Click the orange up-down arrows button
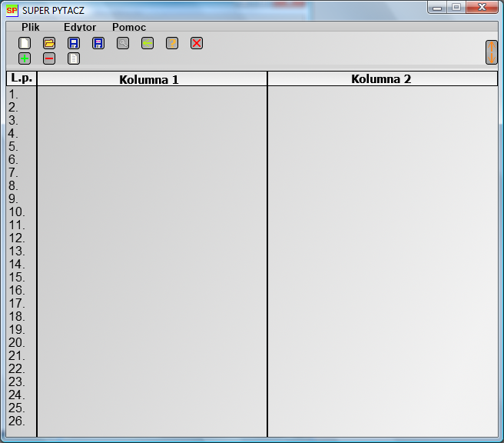 492,52
